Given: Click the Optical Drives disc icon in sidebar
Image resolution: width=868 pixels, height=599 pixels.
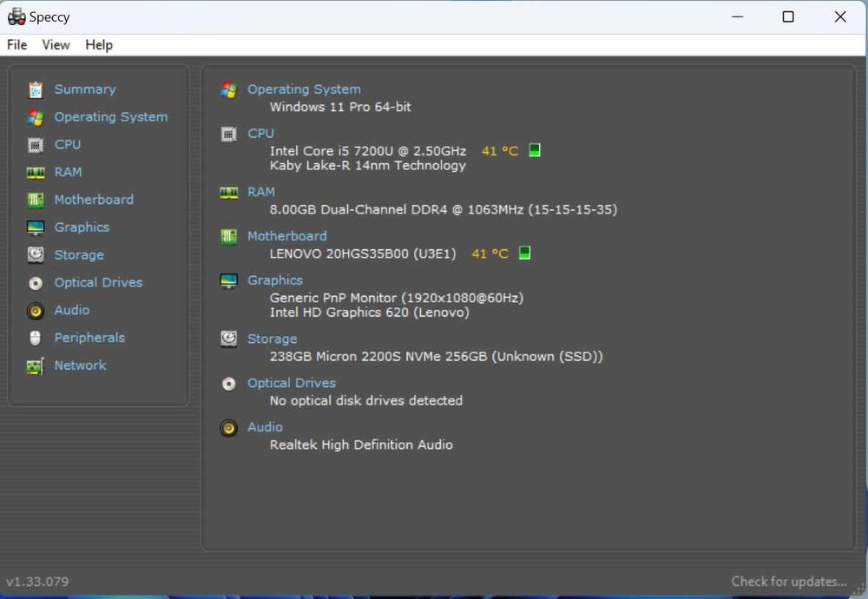Looking at the screenshot, I should pyautogui.click(x=36, y=283).
